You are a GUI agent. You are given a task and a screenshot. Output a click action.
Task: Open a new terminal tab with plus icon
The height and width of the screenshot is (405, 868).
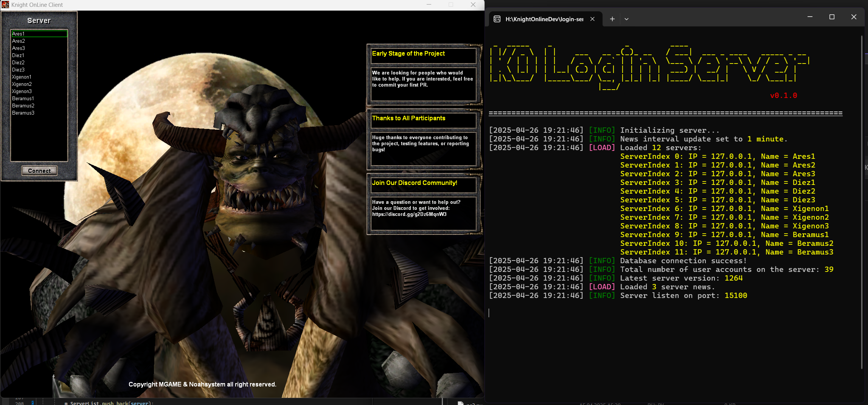[612, 19]
